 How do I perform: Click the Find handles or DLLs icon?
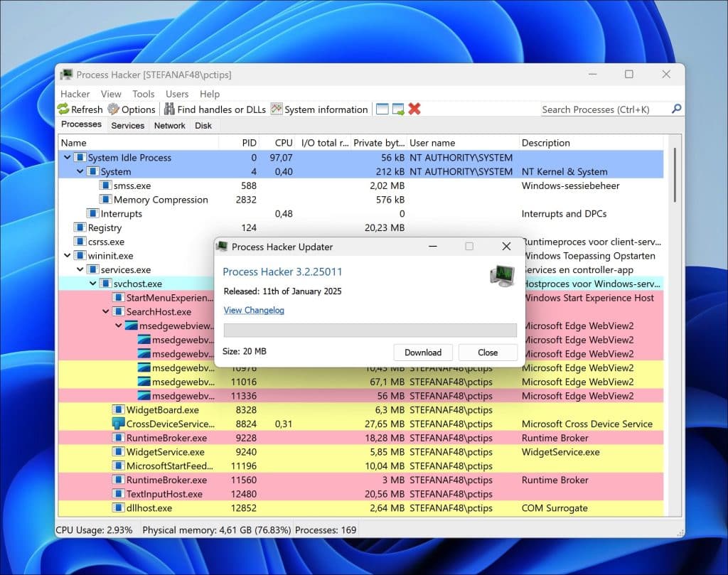tap(169, 109)
